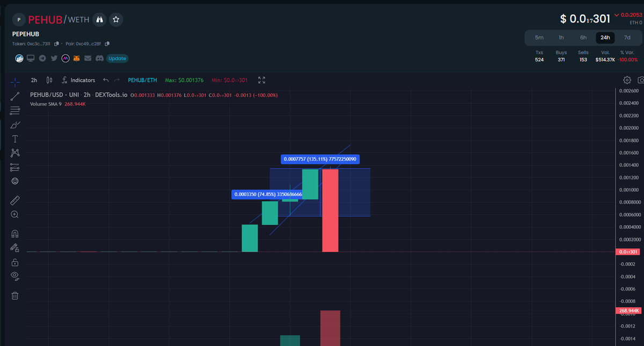Open the prediction and measurement tools

(x=15, y=167)
